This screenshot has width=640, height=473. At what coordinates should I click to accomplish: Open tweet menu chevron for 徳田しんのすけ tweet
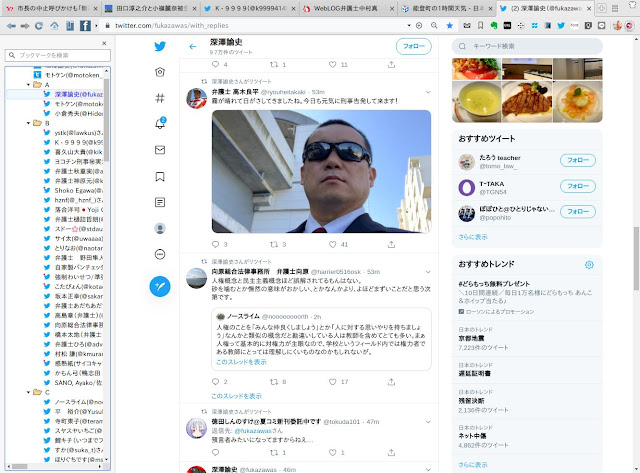pyautogui.click(x=428, y=422)
